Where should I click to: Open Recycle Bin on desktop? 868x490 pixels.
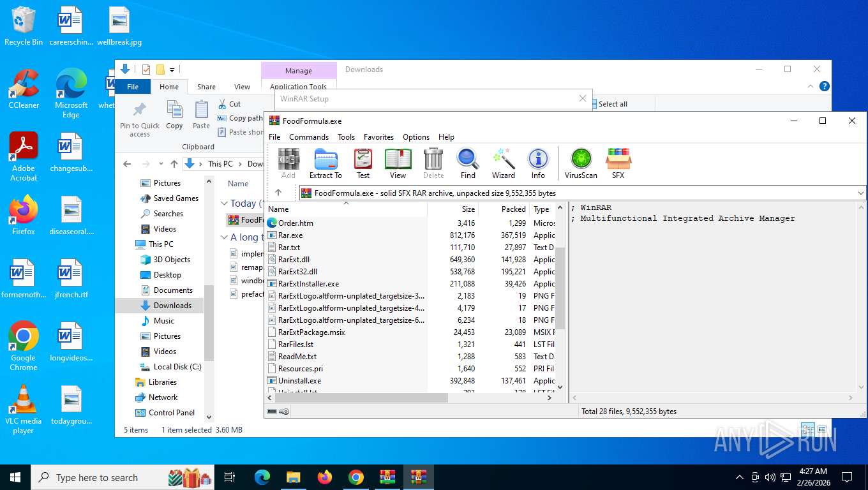click(x=24, y=26)
